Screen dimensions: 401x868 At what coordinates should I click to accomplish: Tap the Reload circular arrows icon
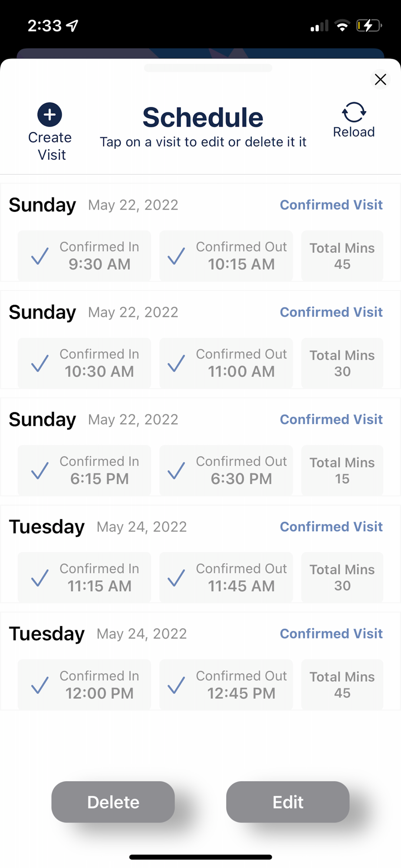(354, 112)
